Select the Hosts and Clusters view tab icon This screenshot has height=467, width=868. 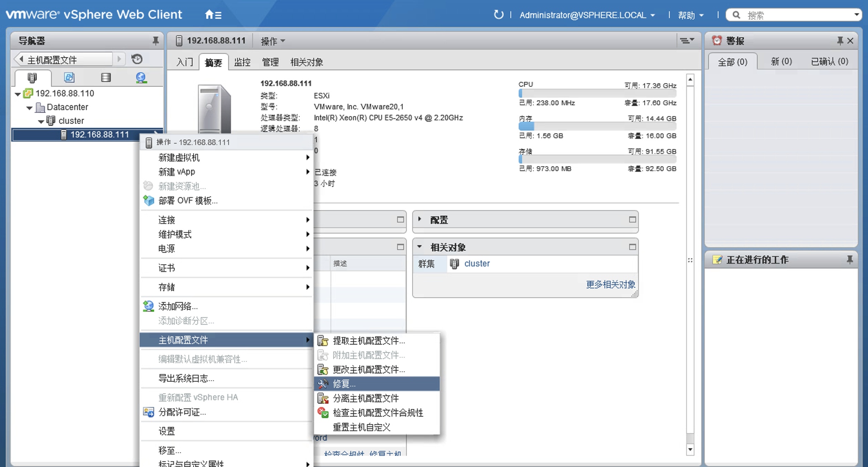coord(32,78)
